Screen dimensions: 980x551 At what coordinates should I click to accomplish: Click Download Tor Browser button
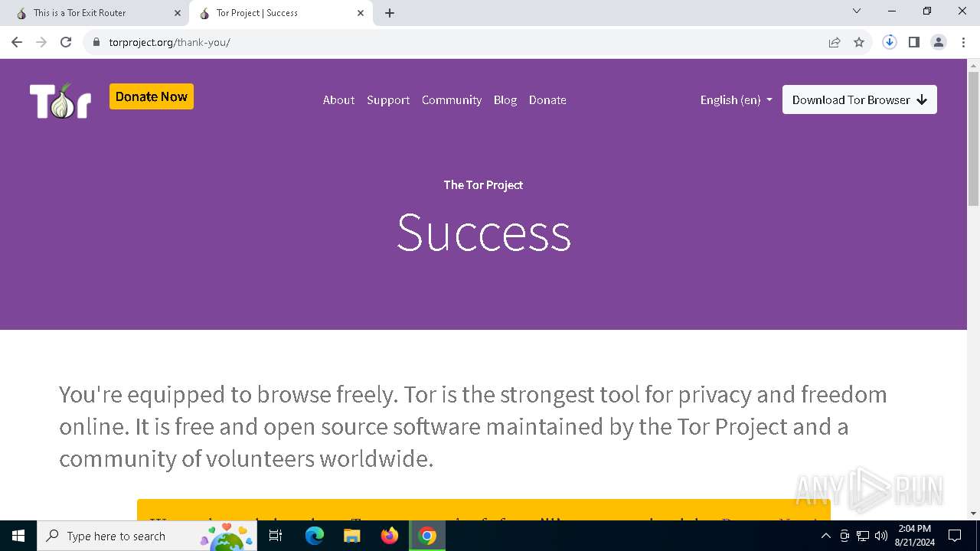tap(860, 99)
